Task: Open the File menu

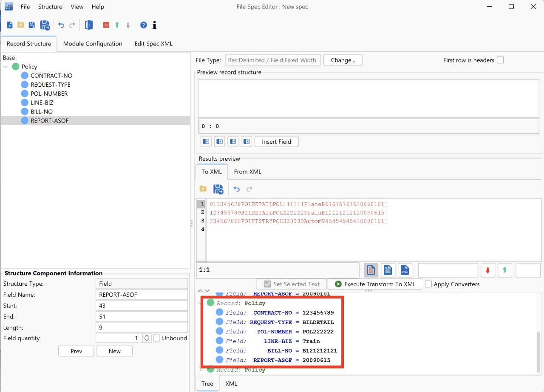Action: pyautogui.click(x=25, y=6)
